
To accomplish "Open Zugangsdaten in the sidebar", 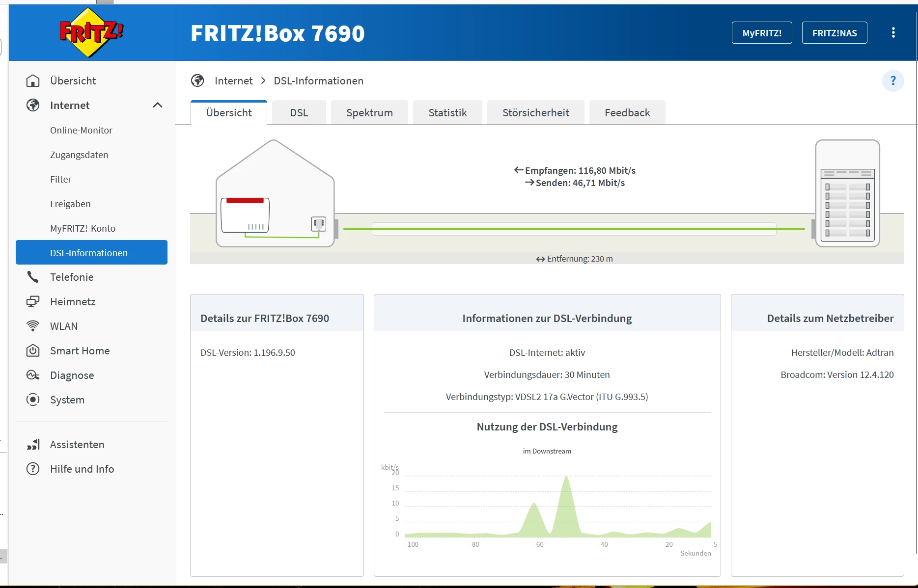I will pos(79,155).
